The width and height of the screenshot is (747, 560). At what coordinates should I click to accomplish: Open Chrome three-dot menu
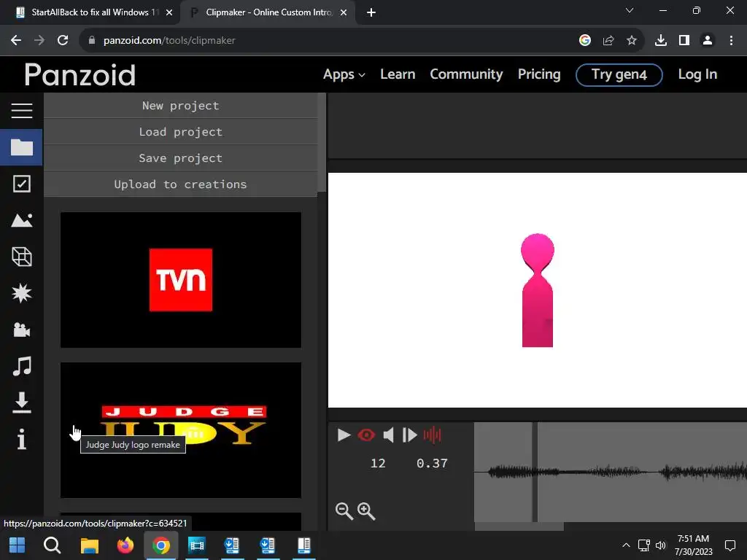[731, 41]
